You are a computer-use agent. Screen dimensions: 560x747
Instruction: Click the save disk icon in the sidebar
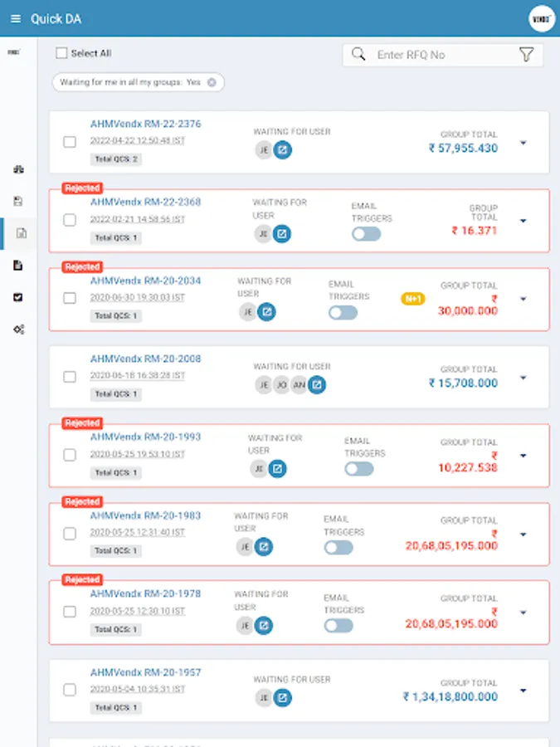coord(18,201)
